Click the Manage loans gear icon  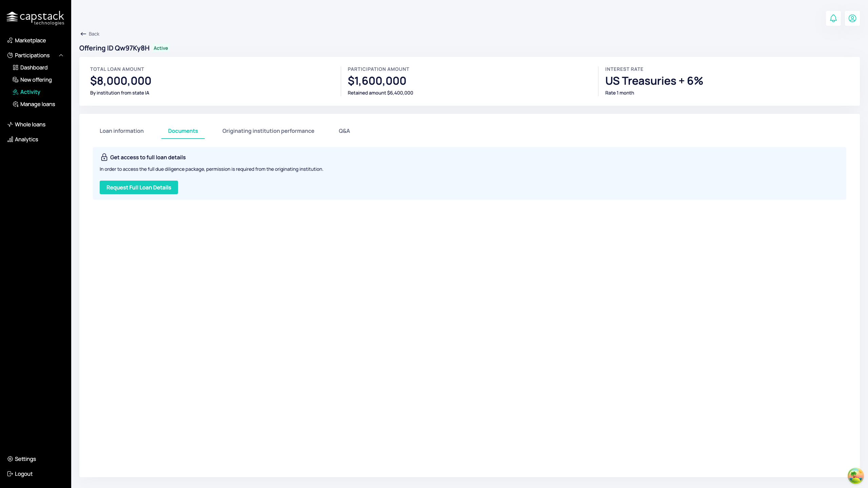[16, 104]
